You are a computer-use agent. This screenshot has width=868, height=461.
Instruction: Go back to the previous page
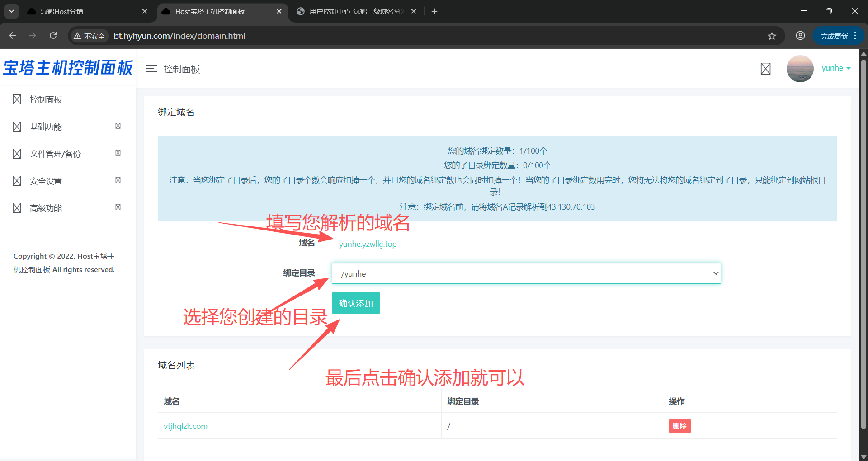pos(13,36)
